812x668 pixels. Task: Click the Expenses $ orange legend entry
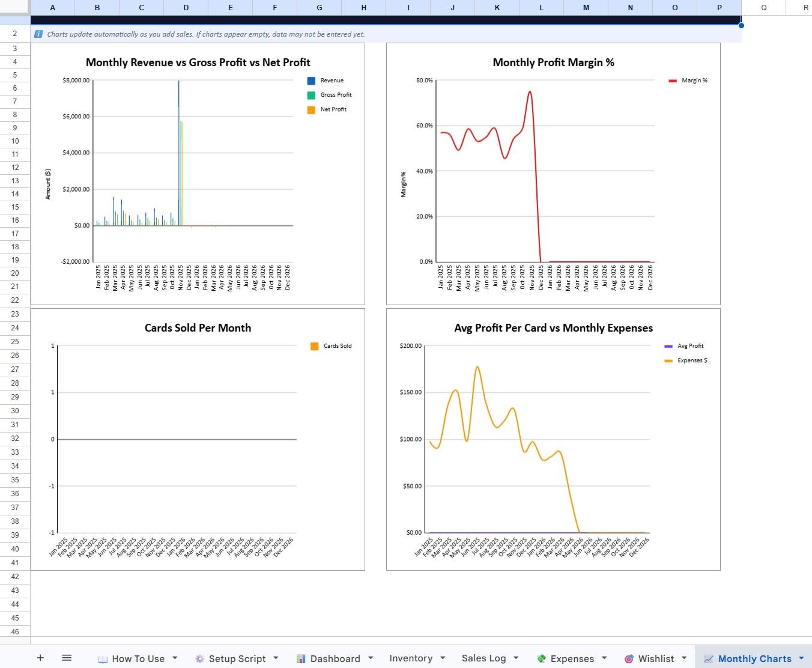(686, 360)
